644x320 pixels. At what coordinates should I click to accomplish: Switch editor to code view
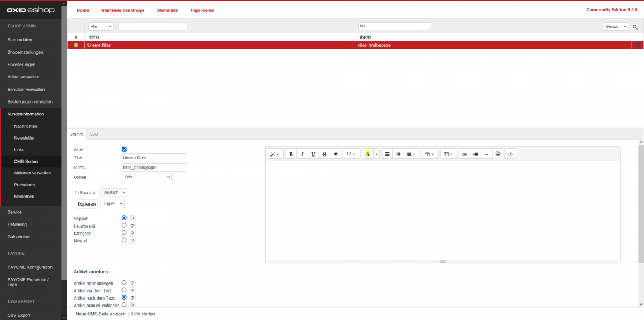pyautogui.click(x=511, y=154)
